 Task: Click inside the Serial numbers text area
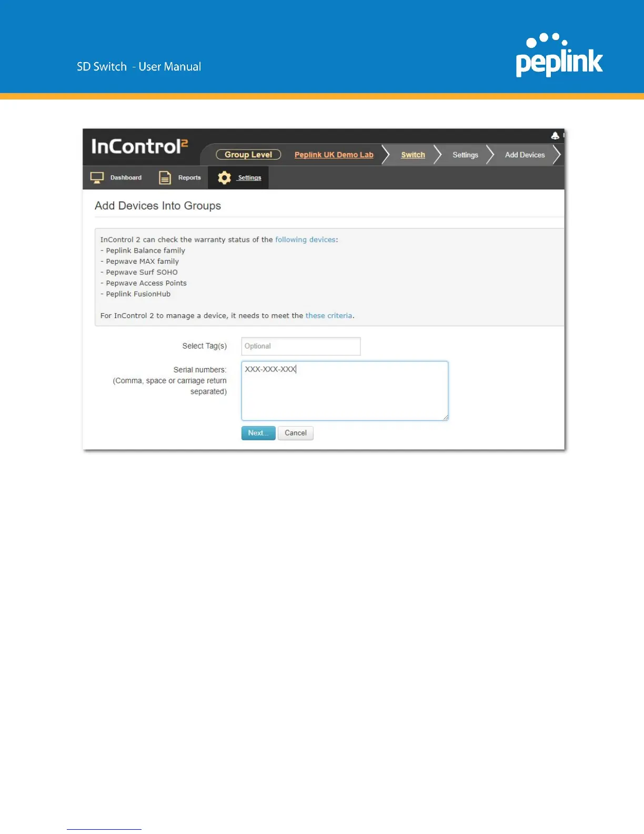click(345, 391)
